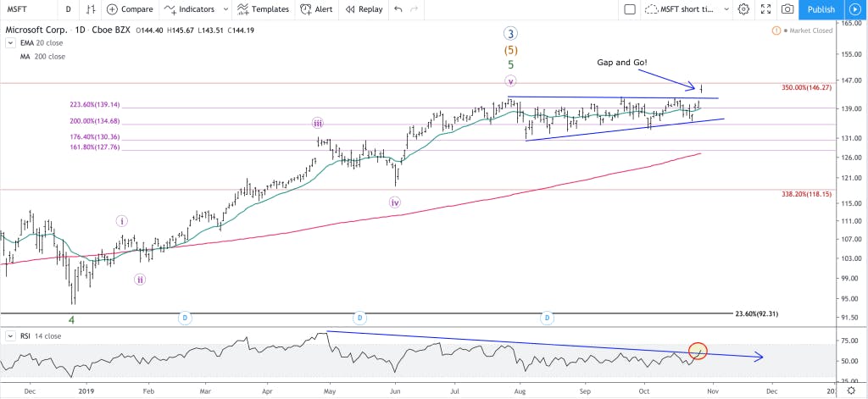Enter fullscreen mode
Image resolution: width=868 pixels, height=399 pixels.
(766, 9)
